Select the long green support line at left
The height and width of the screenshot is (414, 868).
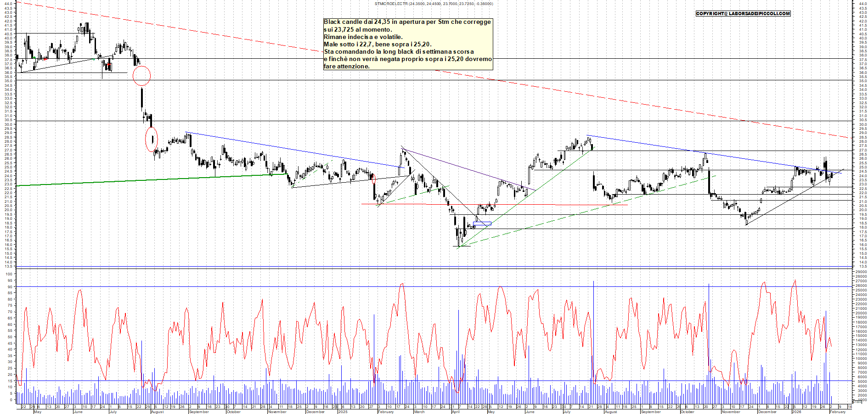[x=138, y=180]
